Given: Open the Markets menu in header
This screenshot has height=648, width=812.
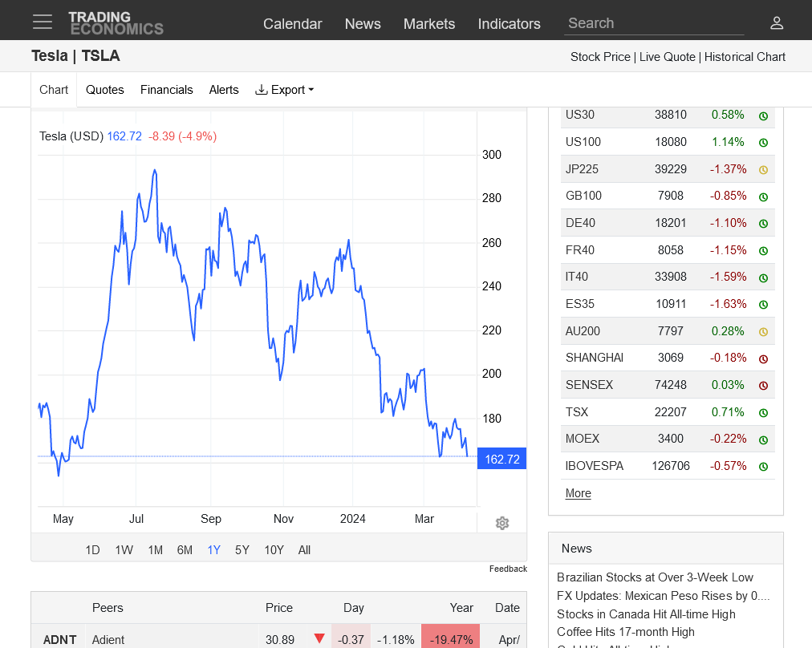Looking at the screenshot, I should [x=428, y=24].
